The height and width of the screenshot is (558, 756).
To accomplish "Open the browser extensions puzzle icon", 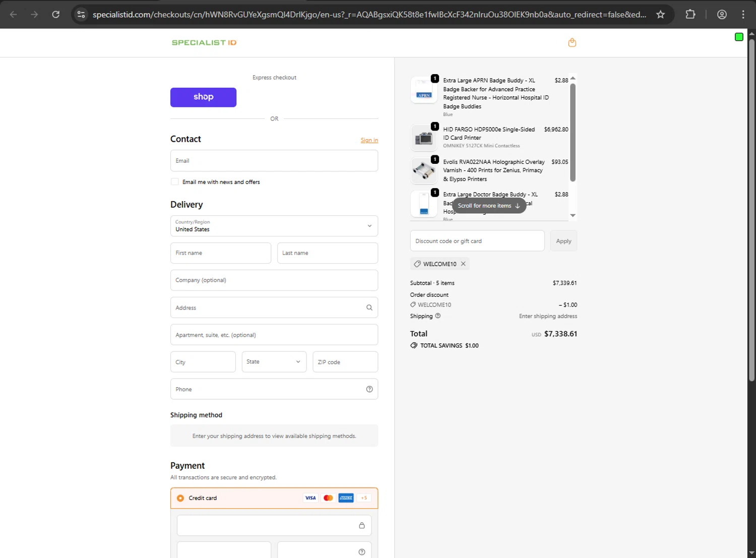I will click(690, 15).
